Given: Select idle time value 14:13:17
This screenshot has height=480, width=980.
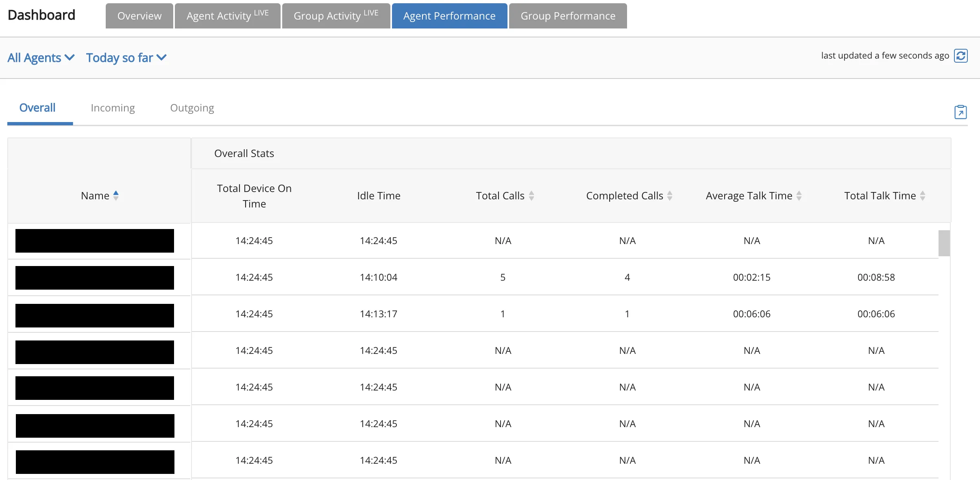Looking at the screenshot, I should [x=379, y=314].
